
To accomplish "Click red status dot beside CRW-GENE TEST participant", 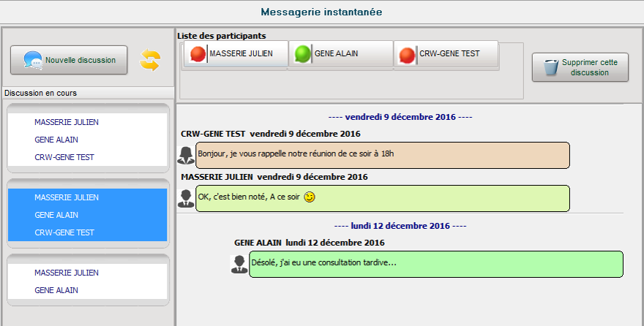I will pyautogui.click(x=408, y=54).
